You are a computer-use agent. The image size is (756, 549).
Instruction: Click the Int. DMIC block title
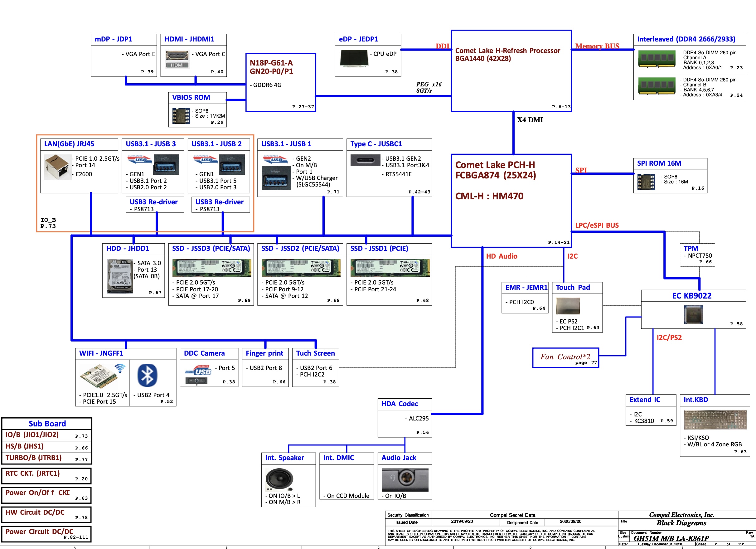(x=339, y=458)
